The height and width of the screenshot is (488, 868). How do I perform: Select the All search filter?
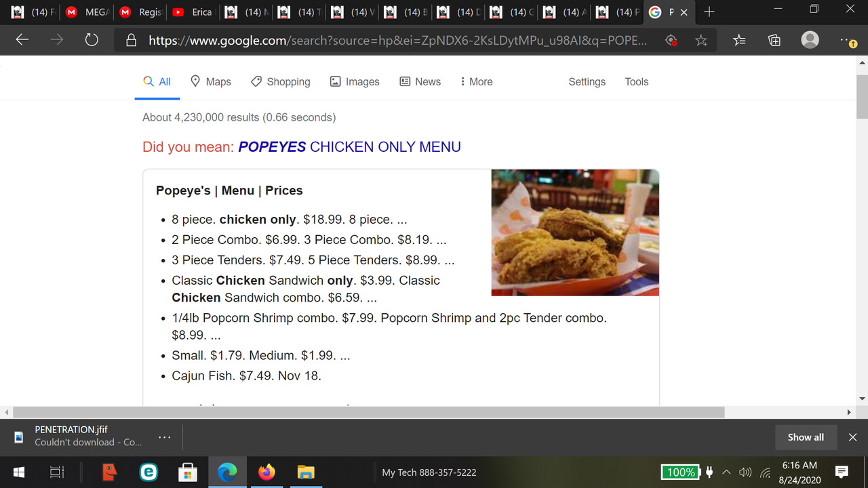click(157, 81)
